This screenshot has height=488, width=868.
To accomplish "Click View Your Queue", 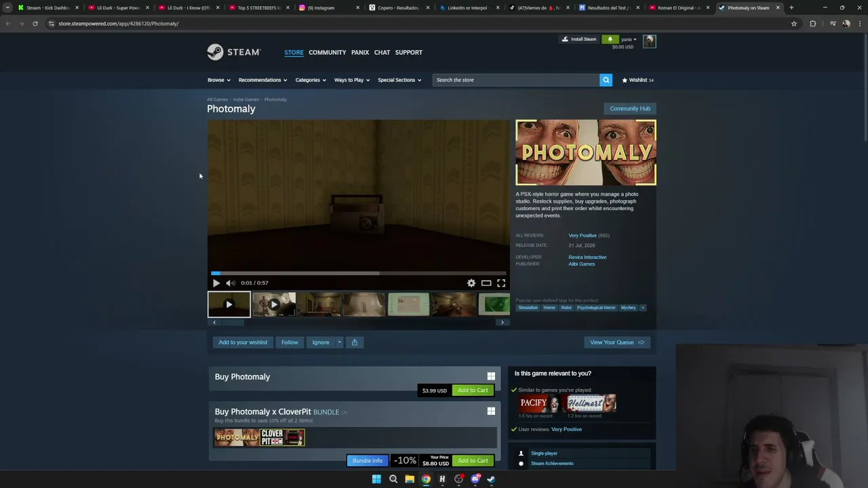I will [x=617, y=342].
